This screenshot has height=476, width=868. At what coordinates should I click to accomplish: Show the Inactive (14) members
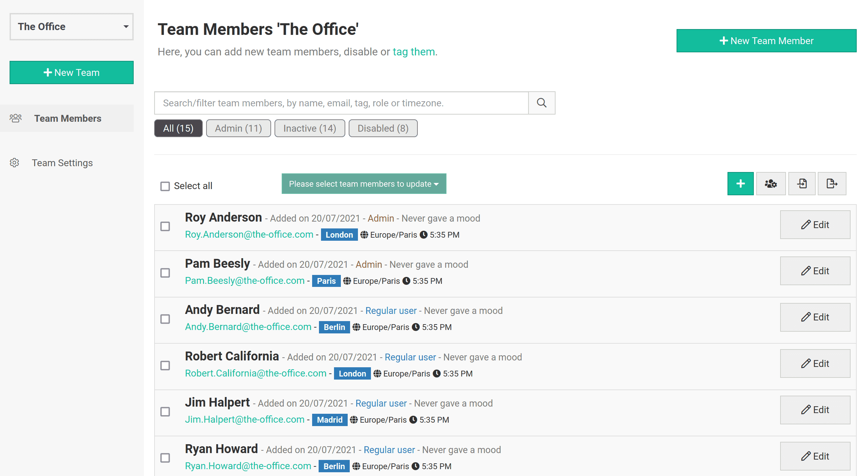[x=309, y=128]
